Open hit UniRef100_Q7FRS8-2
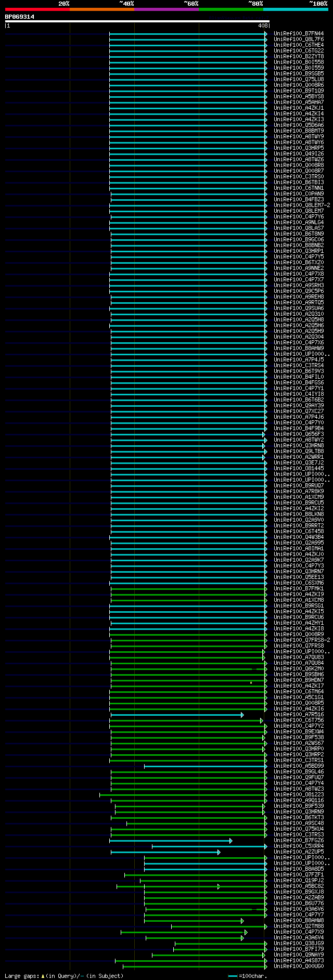 click(302, 640)
